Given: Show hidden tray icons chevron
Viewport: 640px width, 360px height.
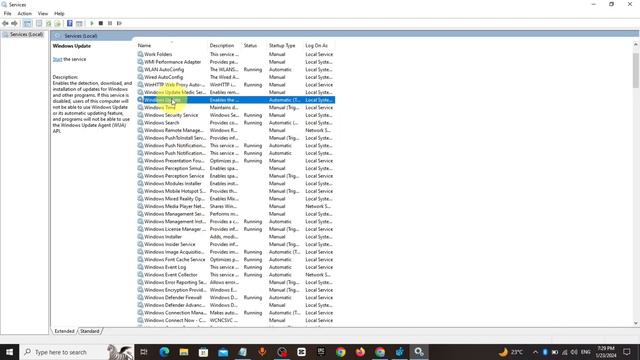Looking at the screenshot, I should [x=535, y=352].
